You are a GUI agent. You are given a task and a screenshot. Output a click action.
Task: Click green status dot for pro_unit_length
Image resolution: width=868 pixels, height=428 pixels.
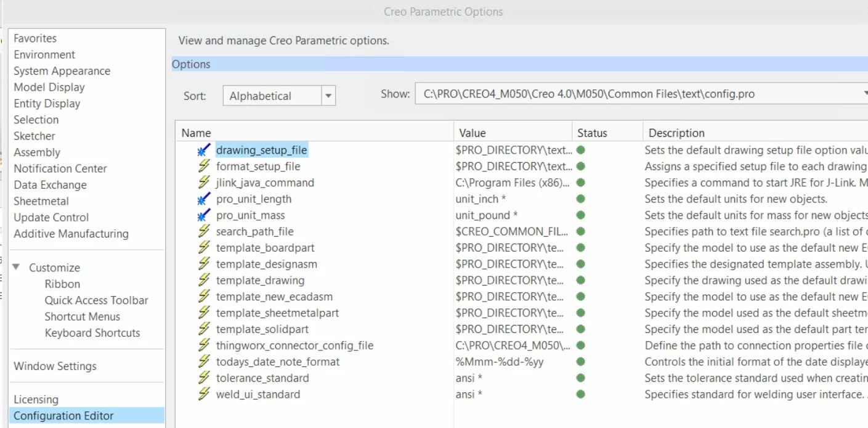tap(580, 199)
